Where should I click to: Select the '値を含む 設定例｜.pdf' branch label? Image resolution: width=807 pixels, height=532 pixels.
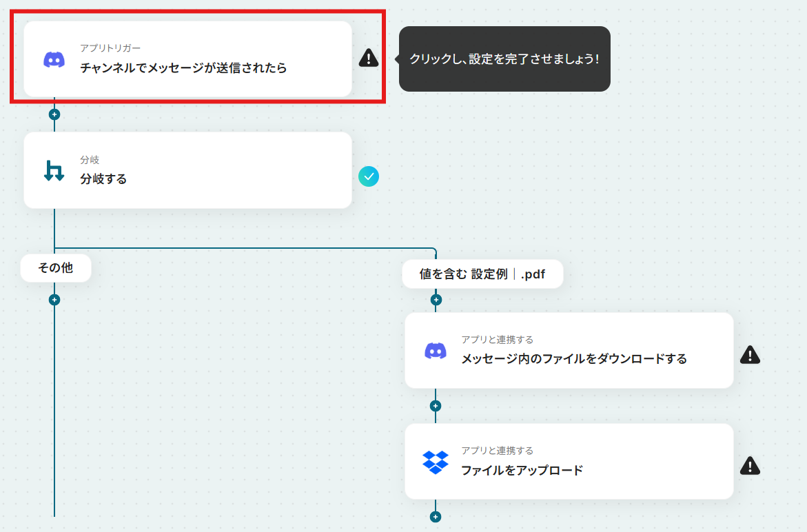pos(483,274)
